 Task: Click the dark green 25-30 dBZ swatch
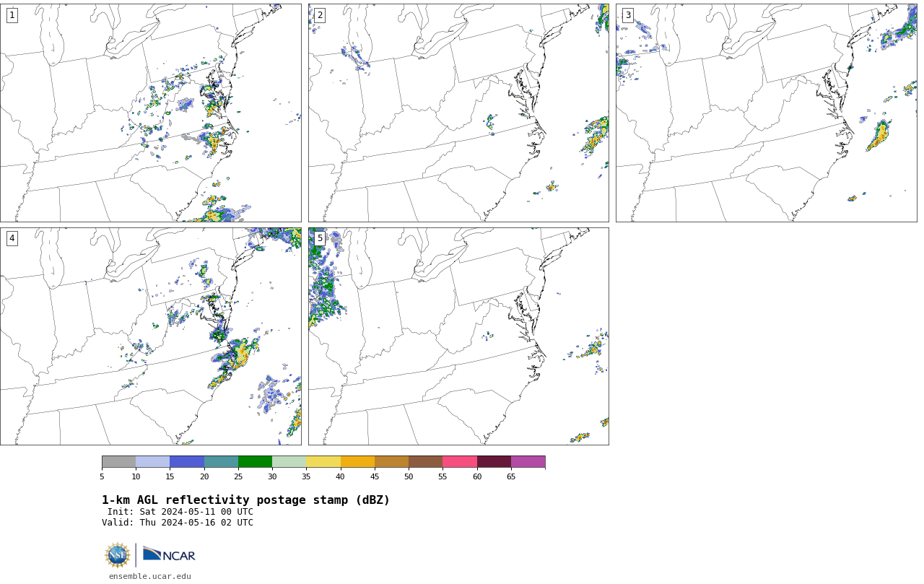tap(255, 462)
